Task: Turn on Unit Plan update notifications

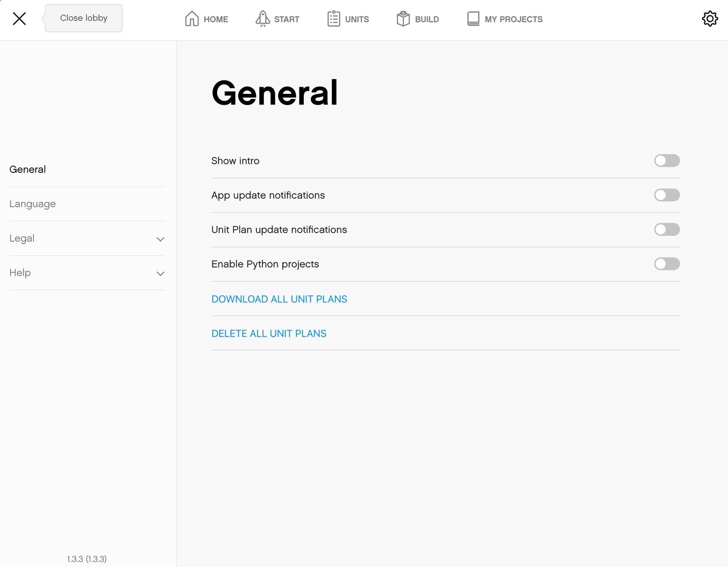Action: point(667,229)
